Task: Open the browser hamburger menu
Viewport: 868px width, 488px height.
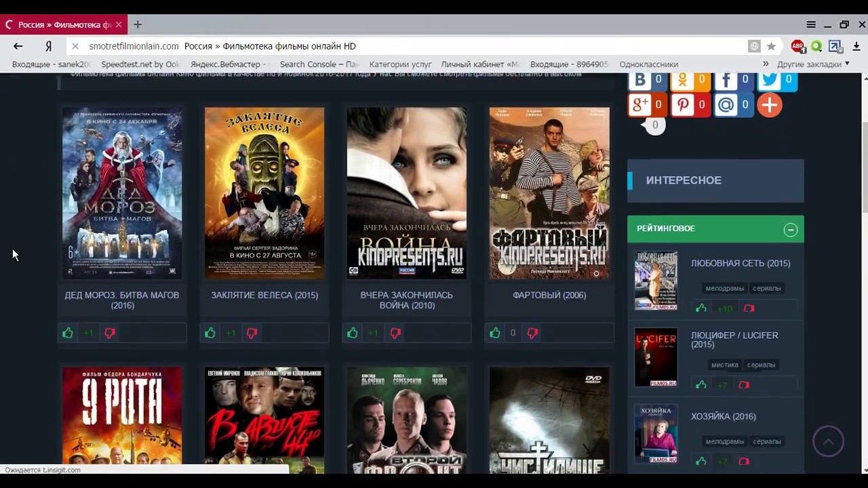Action: point(811,24)
